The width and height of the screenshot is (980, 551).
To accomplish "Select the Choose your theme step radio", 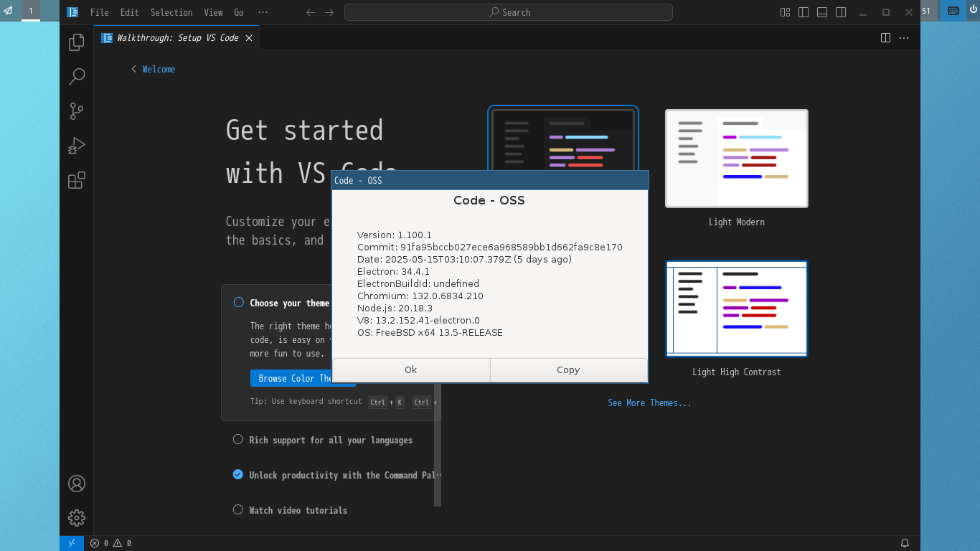I will (x=239, y=303).
